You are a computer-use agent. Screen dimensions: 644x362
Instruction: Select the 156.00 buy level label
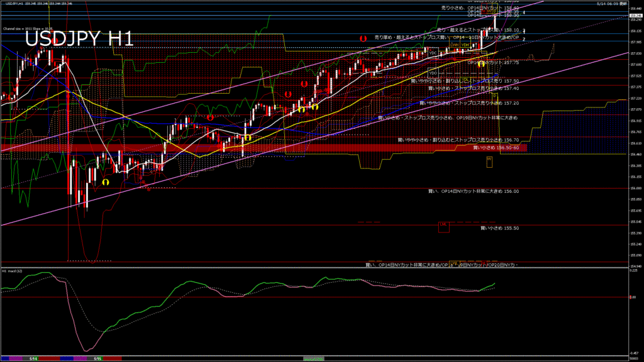click(x=474, y=191)
